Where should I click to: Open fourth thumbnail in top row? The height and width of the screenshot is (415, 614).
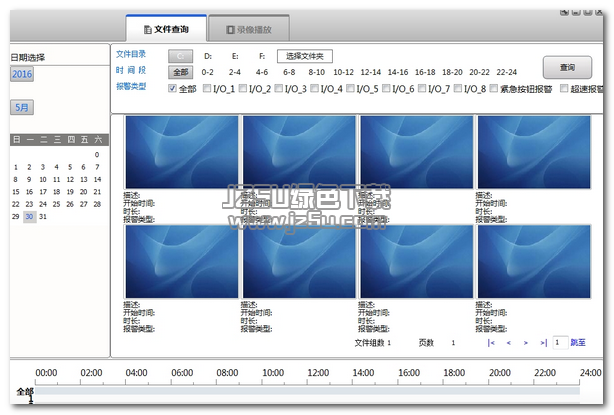pos(534,152)
